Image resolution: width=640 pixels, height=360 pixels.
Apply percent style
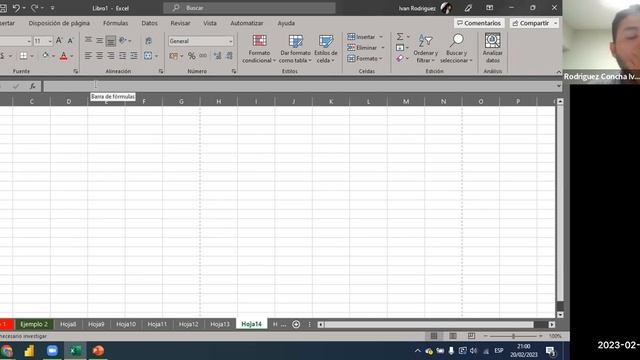(191, 56)
